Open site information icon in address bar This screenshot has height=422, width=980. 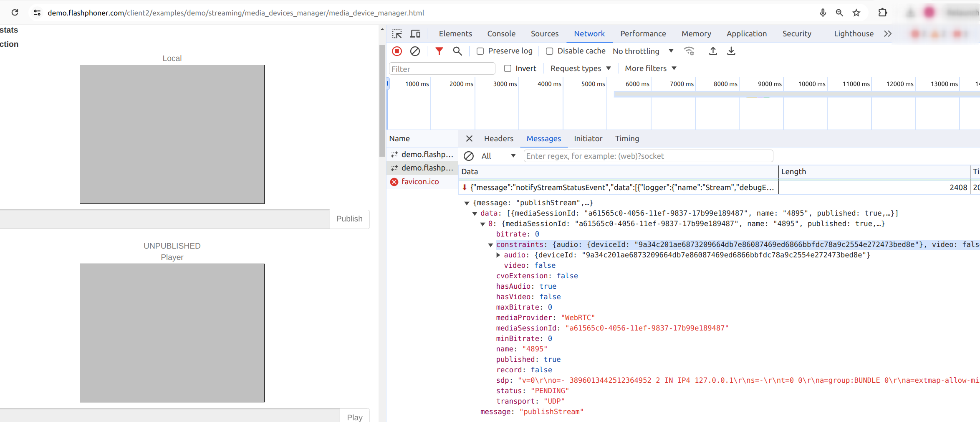[38, 13]
